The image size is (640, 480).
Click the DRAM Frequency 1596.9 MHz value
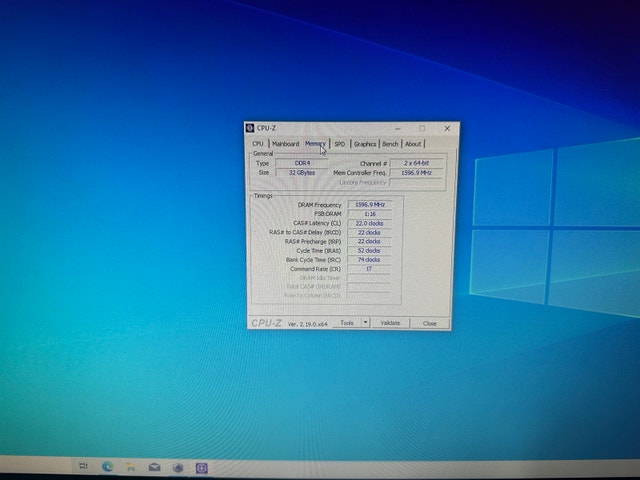[370, 204]
